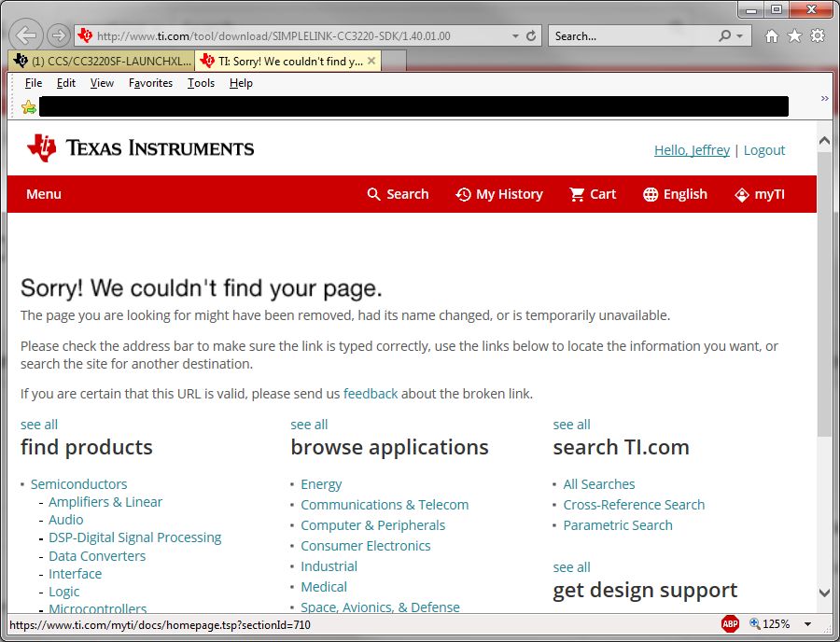Screen dimensions: 840x642
Task: Open the Cart in navigation bar
Action: tap(593, 194)
